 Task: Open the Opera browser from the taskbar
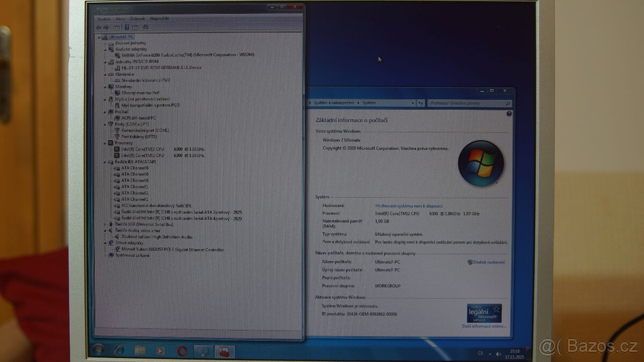(x=181, y=351)
